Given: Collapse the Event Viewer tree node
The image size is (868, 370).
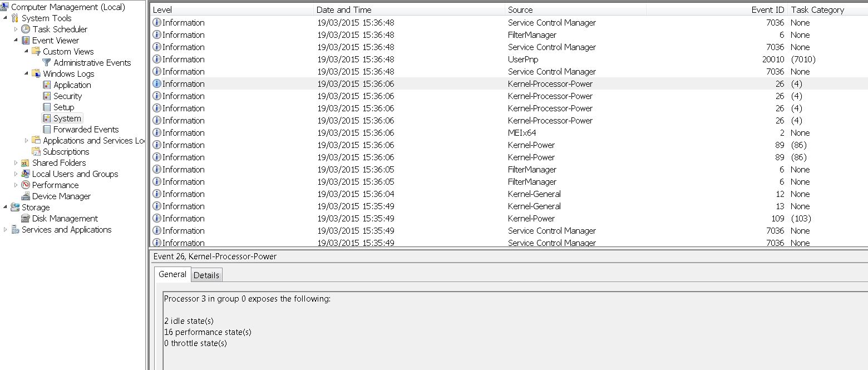Looking at the screenshot, I should coord(16,40).
